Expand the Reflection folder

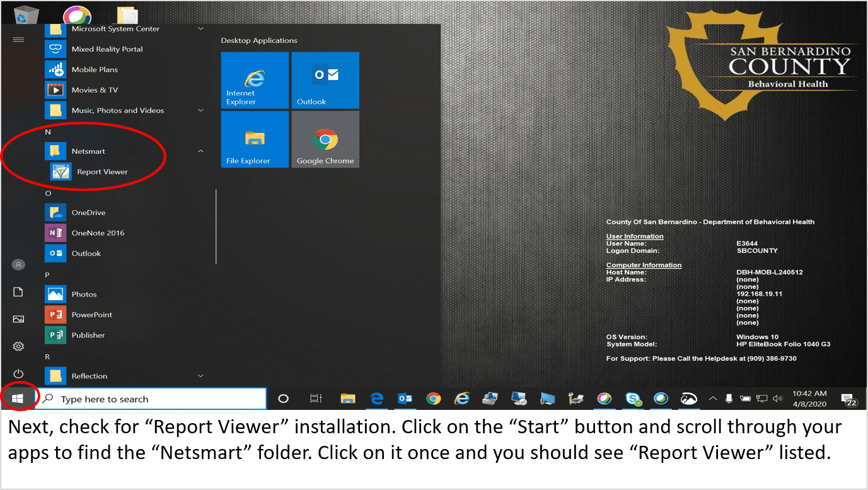(200, 376)
